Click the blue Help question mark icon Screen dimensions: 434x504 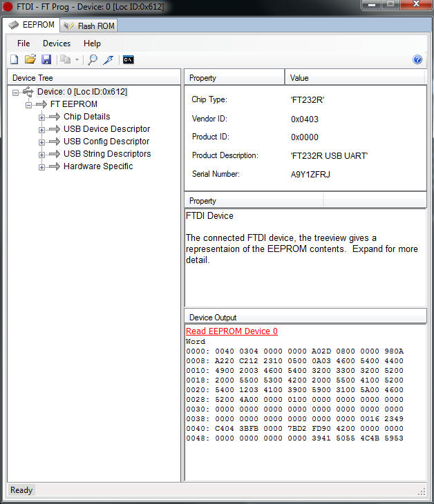pyautogui.click(x=417, y=60)
